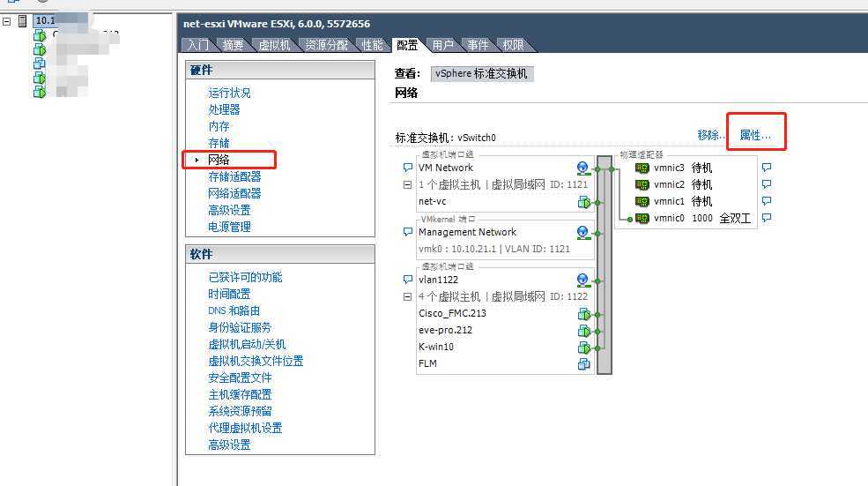The height and width of the screenshot is (486, 868).
Task: Open 系统资源预留
Action: click(240, 411)
